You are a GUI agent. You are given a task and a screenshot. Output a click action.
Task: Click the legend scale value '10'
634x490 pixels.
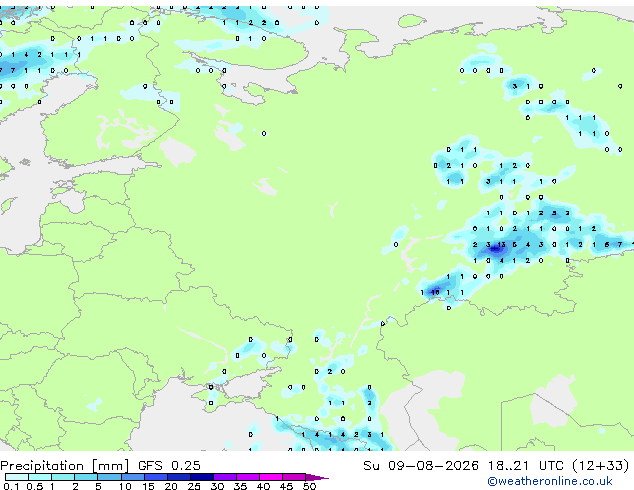[125, 486]
